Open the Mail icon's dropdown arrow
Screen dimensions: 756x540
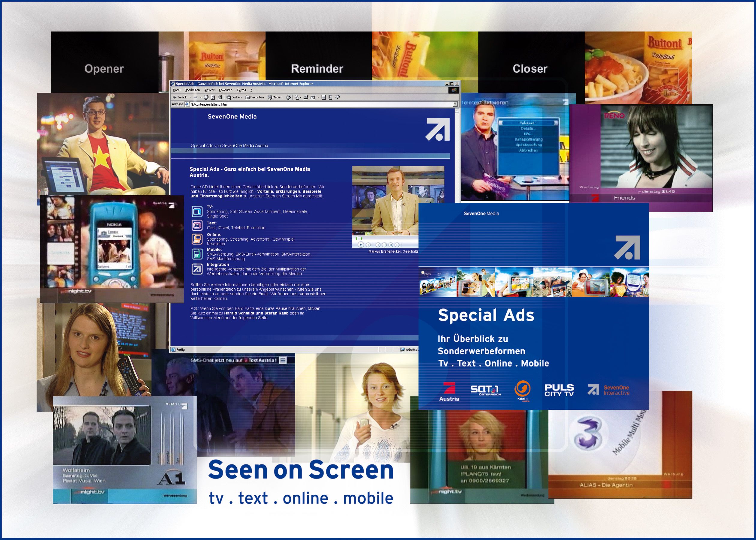click(x=301, y=97)
